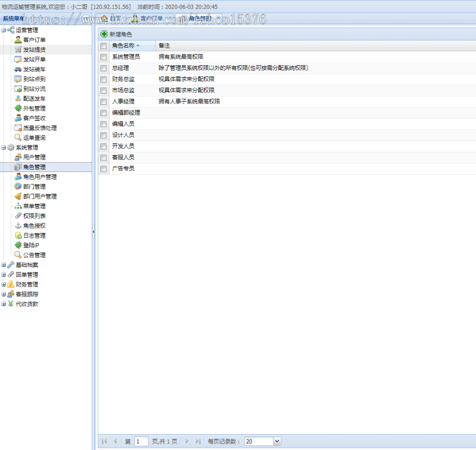Collapse the 系统管理 tree node
476x450 pixels.
click(4, 147)
